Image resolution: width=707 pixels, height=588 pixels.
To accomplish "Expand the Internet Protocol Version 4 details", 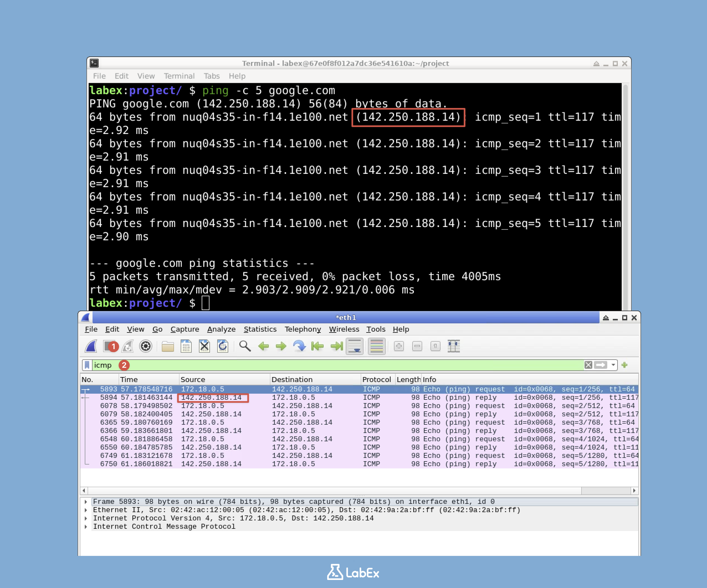I will [86, 518].
